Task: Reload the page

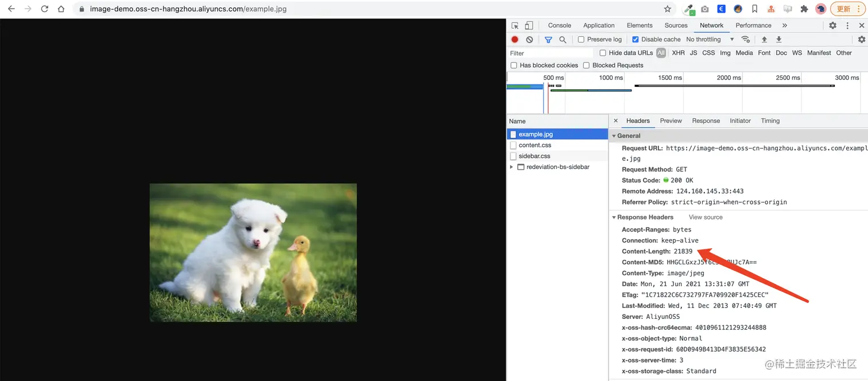Action: coord(45,9)
